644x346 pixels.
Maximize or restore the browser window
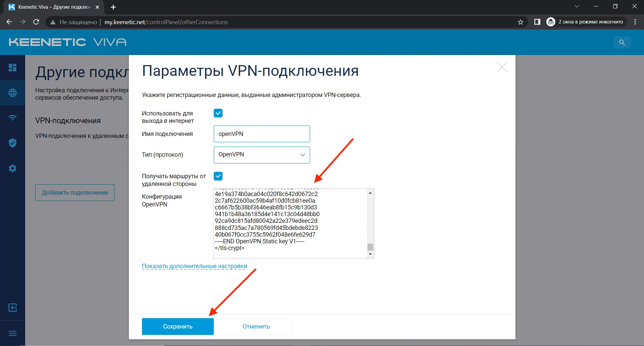pyautogui.click(x=615, y=6)
